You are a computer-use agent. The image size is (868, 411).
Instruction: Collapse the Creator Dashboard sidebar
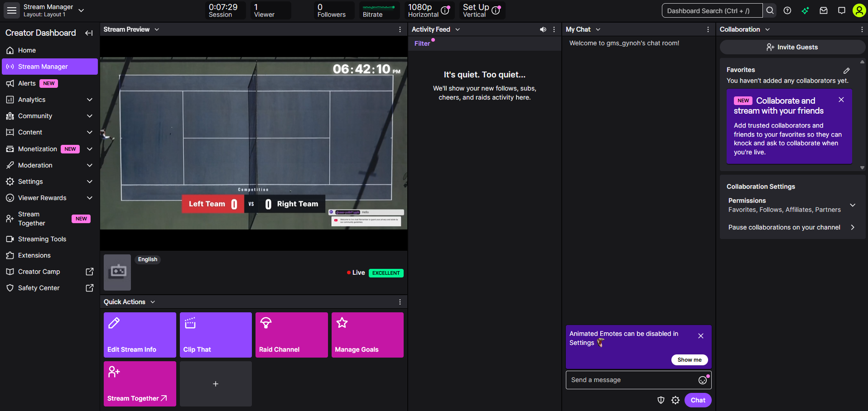click(x=89, y=33)
